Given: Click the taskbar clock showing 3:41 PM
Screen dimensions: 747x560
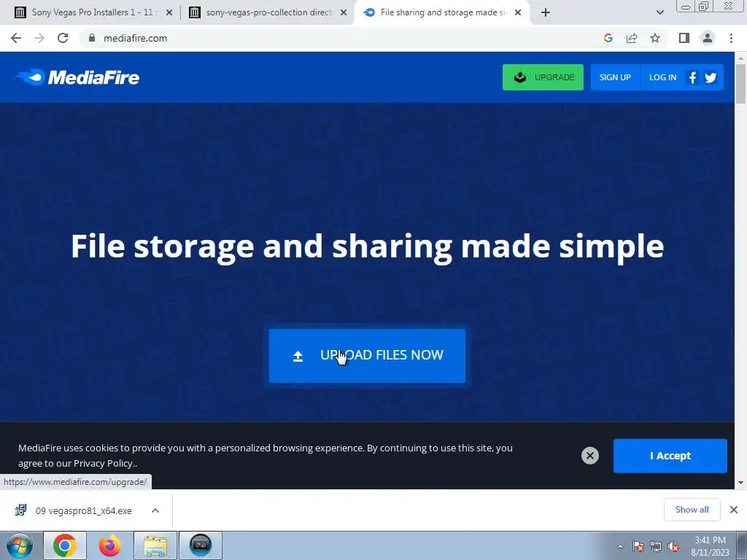Looking at the screenshot, I should coord(710,546).
